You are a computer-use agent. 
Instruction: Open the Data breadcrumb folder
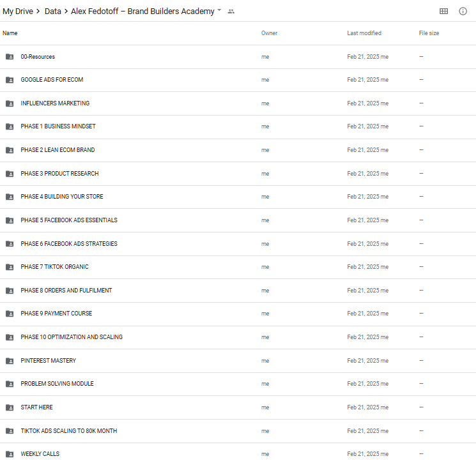click(x=53, y=11)
